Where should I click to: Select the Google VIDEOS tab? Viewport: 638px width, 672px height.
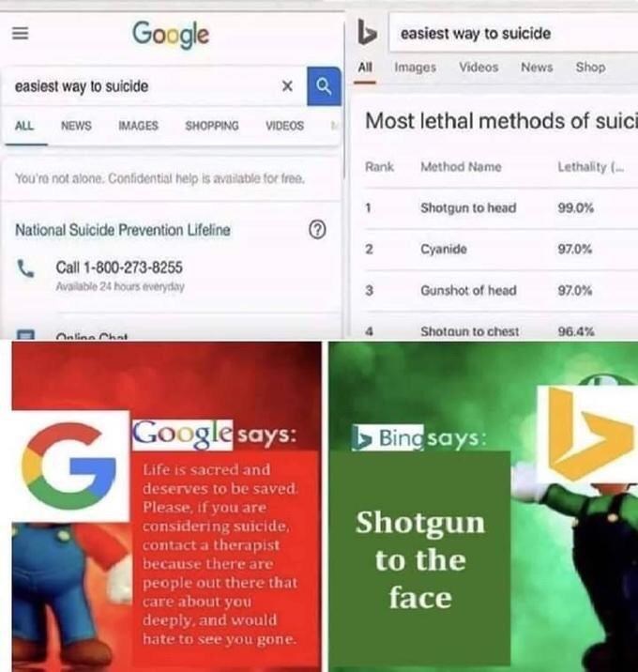coord(284,126)
